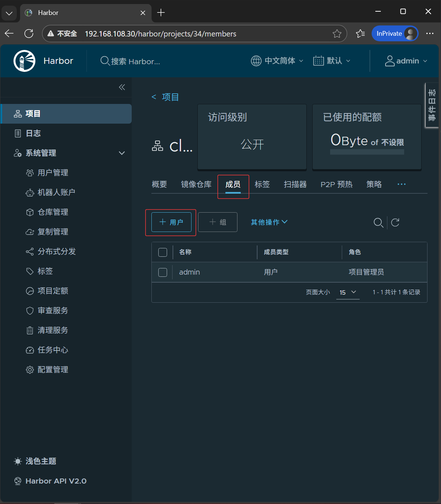Open the 扫描器 tab
The width and height of the screenshot is (441, 504).
(295, 184)
